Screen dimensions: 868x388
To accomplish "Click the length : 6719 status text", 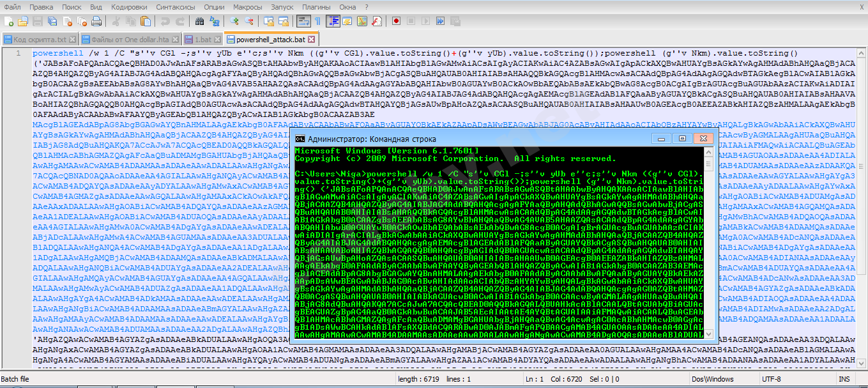I will coord(418,379).
